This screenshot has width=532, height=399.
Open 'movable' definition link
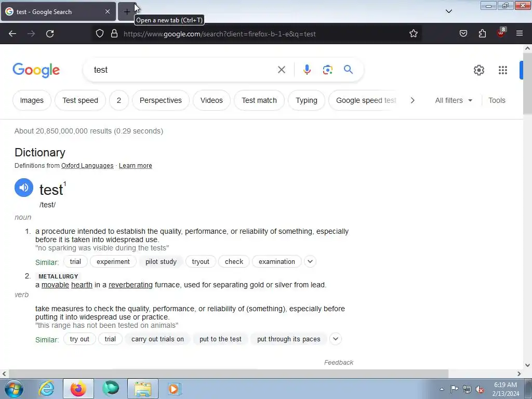pyautogui.click(x=55, y=285)
